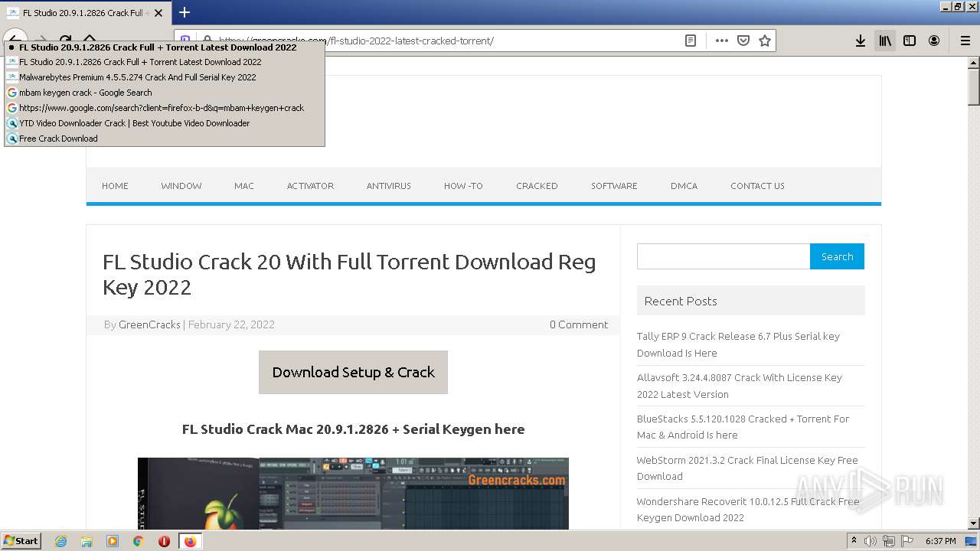The width and height of the screenshot is (980, 551).
Task: Open Wondershare Recoverit 10.0.12.5 recent post
Action: pyautogui.click(x=748, y=510)
